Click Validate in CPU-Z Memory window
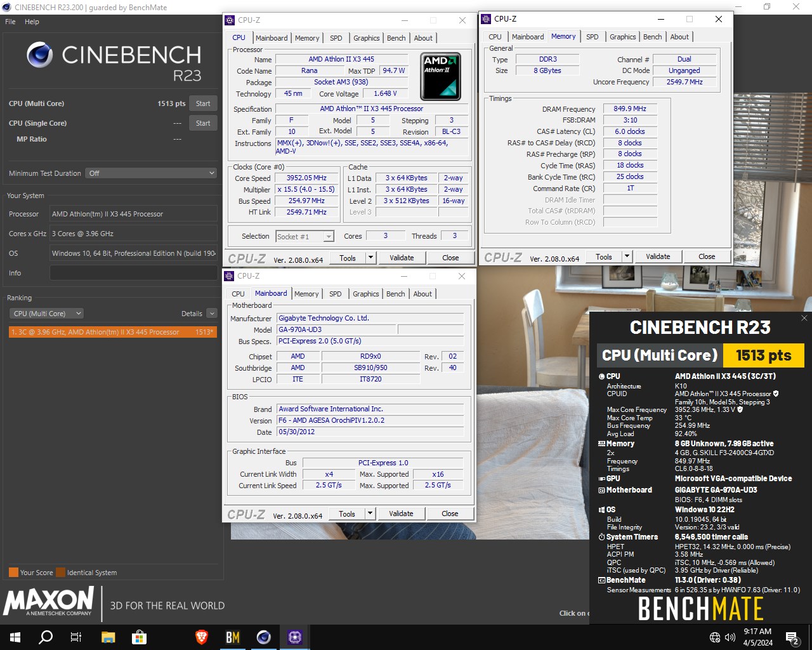812x650 pixels. [x=658, y=256]
